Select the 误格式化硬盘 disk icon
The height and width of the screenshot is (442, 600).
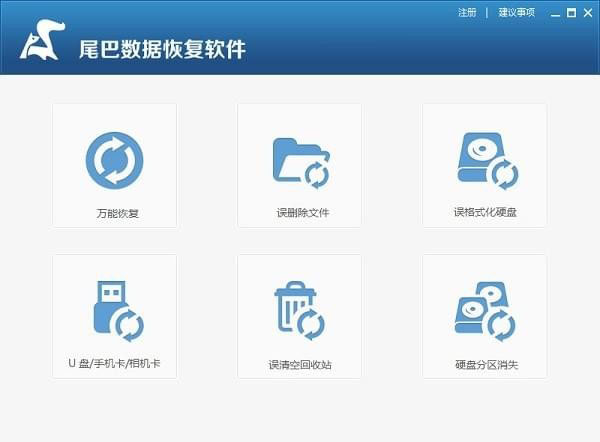pos(488,161)
